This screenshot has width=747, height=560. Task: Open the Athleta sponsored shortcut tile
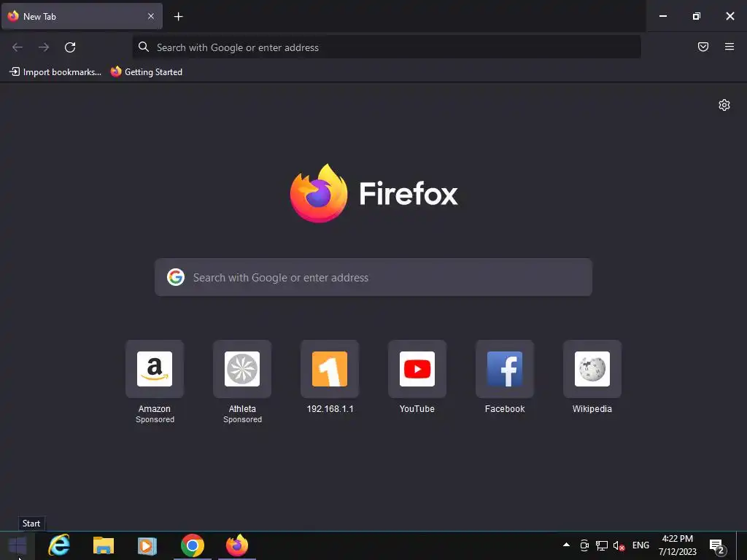(242, 369)
